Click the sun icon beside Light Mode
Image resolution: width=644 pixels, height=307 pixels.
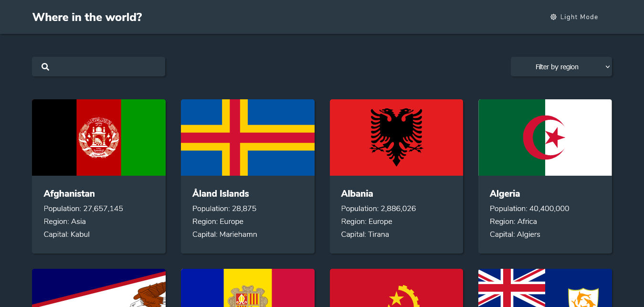pos(553,17)
